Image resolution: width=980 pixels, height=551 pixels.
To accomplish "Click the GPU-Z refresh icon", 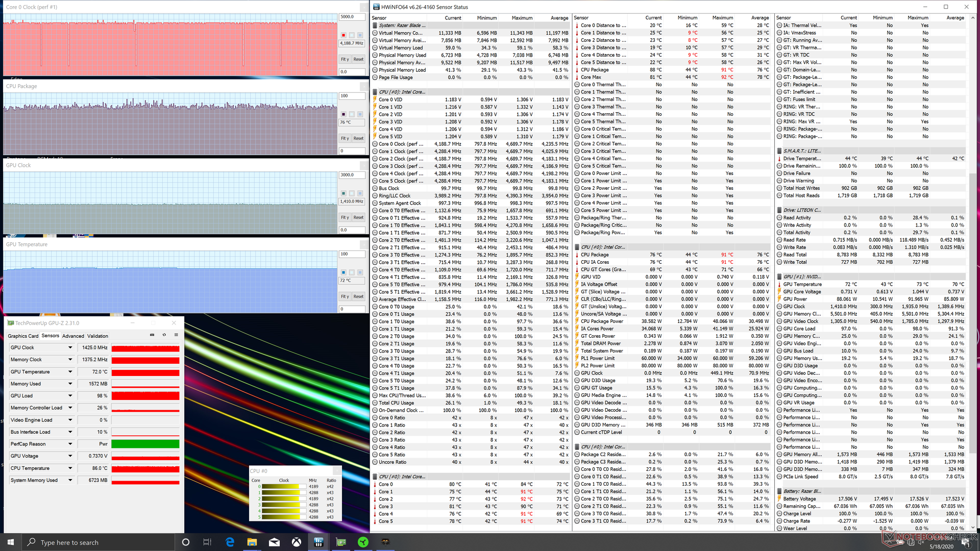I will (164, 335).
